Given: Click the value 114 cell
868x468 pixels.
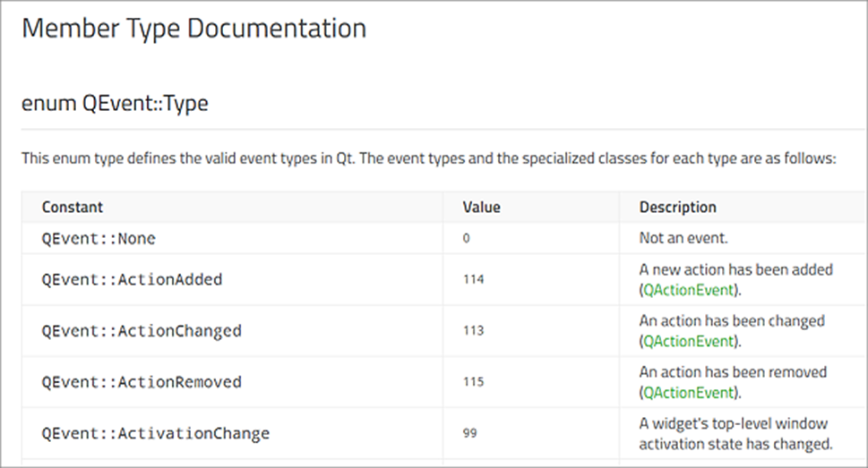Looking at the screenshot, I should click(473, 279).
